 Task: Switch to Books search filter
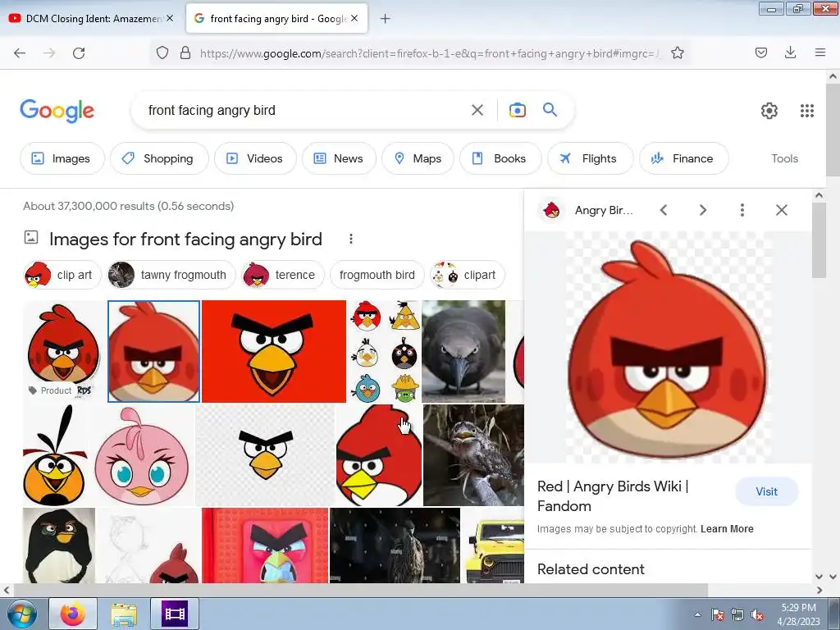point(500,158)
